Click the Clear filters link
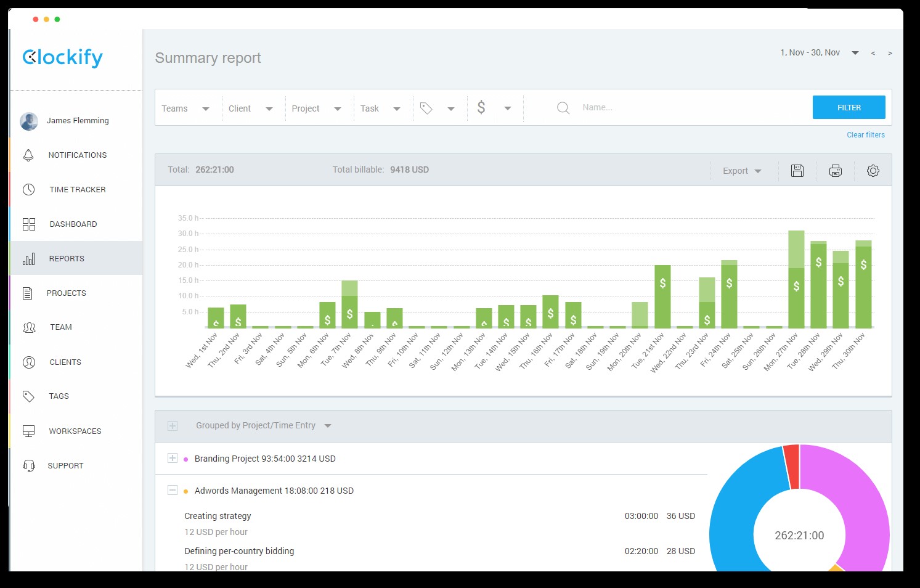This screenshot has height=588, width=920. click(x=865, y=135)
